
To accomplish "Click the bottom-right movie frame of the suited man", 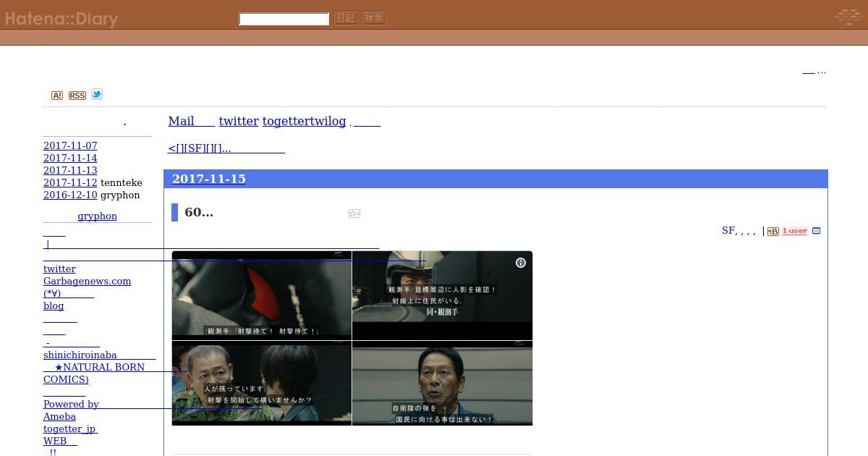I will (x=442, y=383).
